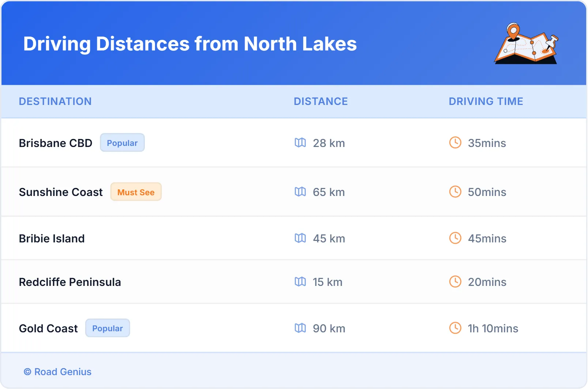The image size is (588, 389).
Task: Select the 35mins driving time
Action: tap(487, 143)
